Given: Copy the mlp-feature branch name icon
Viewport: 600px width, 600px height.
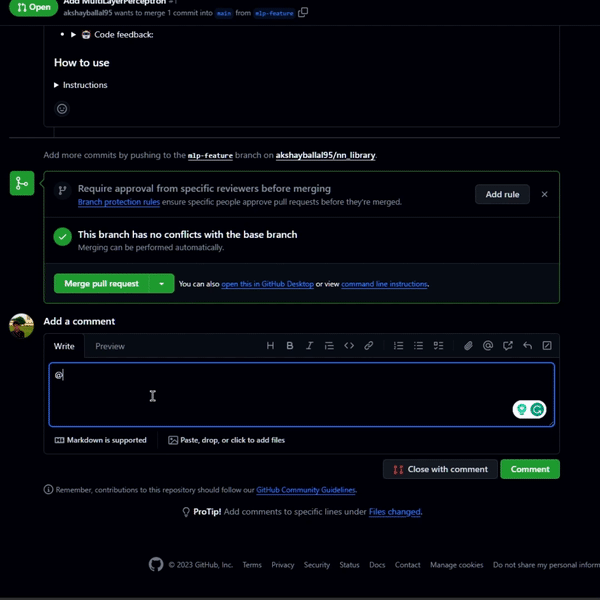Looking at the screenshot, I should tap(303, 13).
